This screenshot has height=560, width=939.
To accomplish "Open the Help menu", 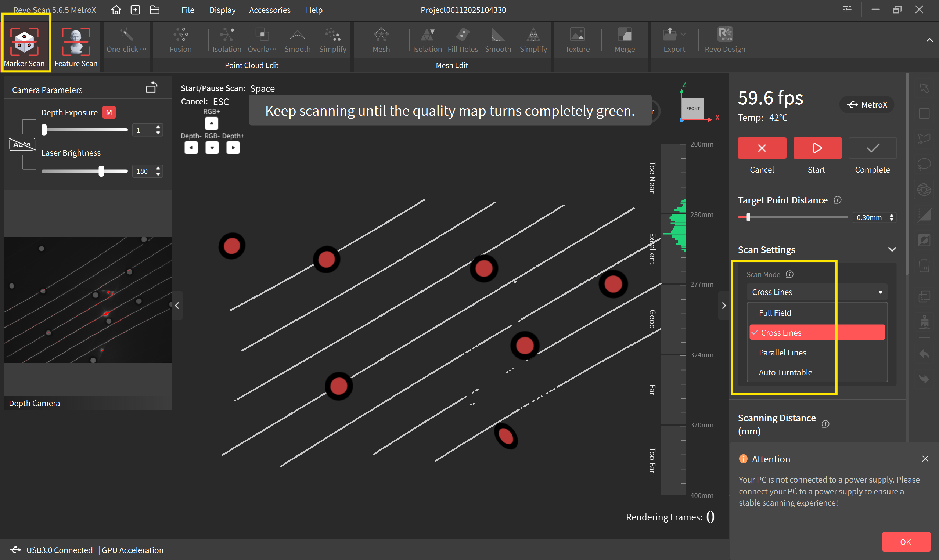I will coord(314,10).
